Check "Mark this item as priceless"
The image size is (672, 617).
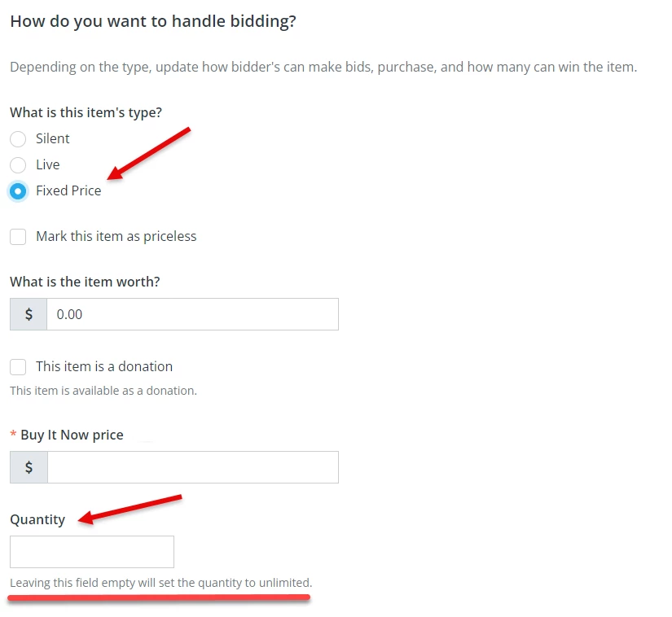18,236
